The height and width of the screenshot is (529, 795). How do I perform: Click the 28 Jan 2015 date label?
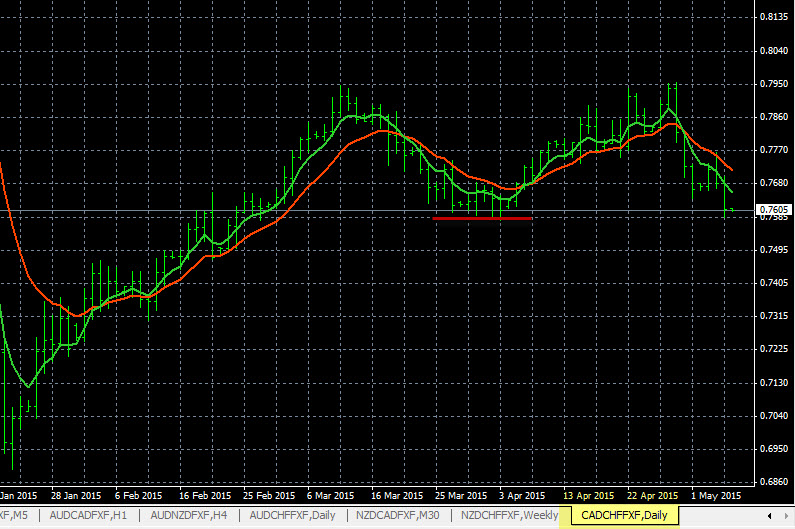pyautogui.click(x=76, y=496)
